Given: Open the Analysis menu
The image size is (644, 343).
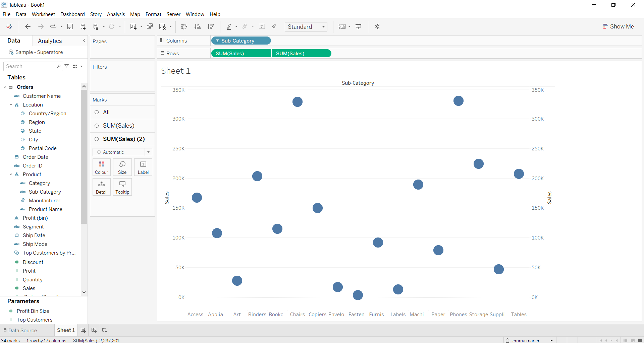Looking at the screenshot, I should (116, 14).
